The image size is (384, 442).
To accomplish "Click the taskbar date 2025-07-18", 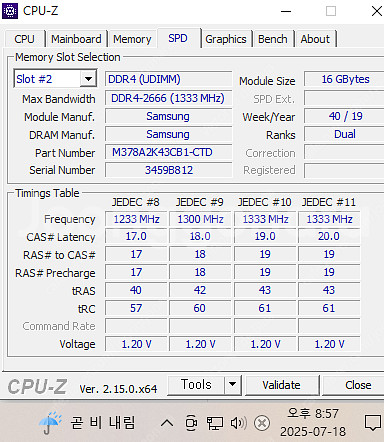I will click(313, 432).
